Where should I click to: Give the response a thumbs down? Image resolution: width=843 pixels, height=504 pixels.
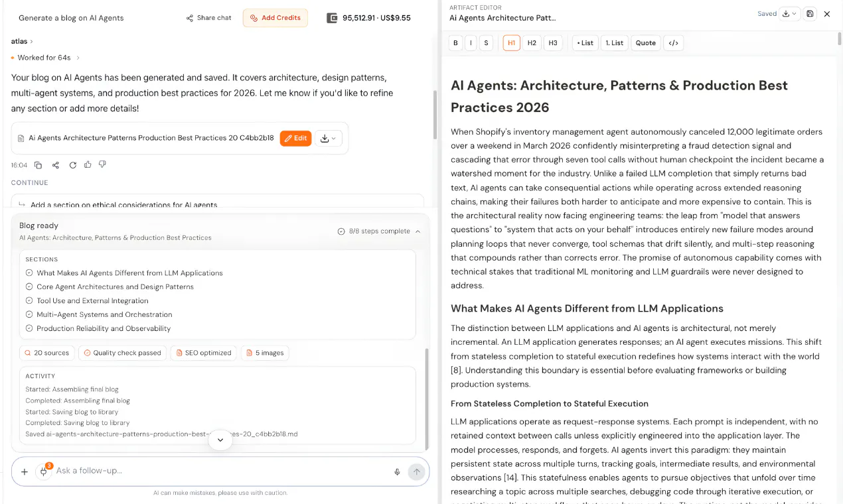(x=102, y=164)
